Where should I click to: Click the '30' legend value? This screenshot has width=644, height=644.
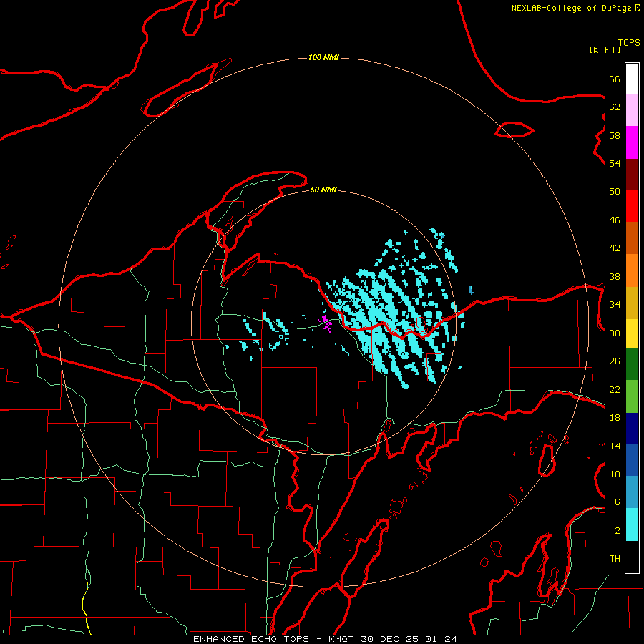pos(615,333)
